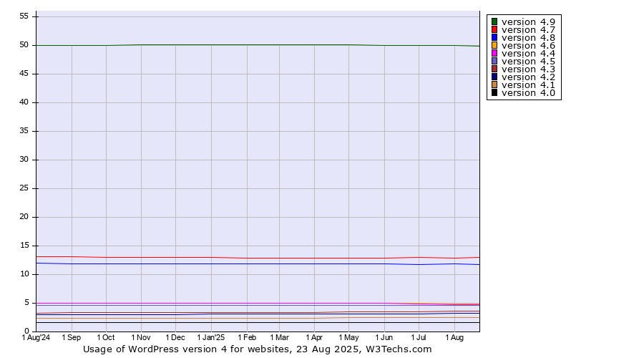Click the orange version 4.6 legend swatch
Screen dimensions: 644x358
[494, 45]
